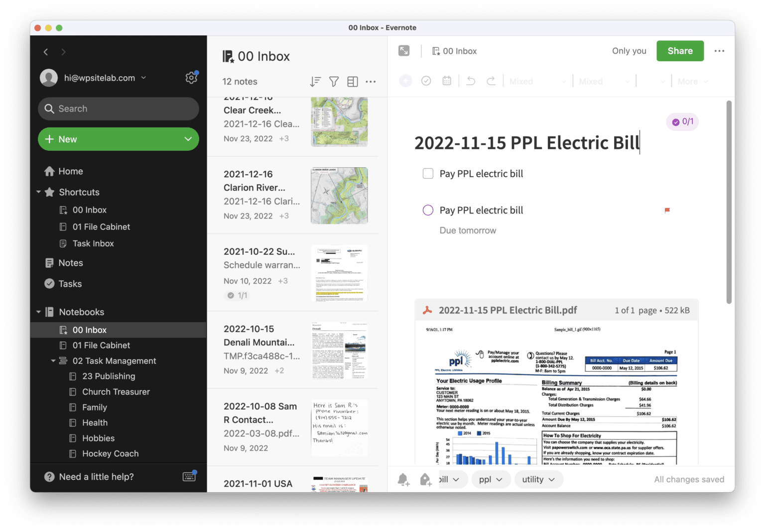This screenshot has width=765, height=532.
Task: Undo the last edit
Action: [471, 81]
